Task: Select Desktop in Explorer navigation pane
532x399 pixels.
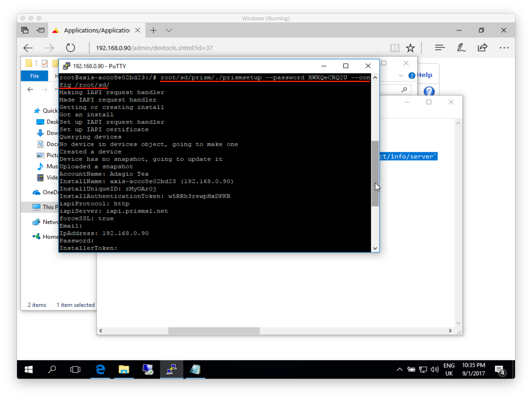Action: (47, 122)
